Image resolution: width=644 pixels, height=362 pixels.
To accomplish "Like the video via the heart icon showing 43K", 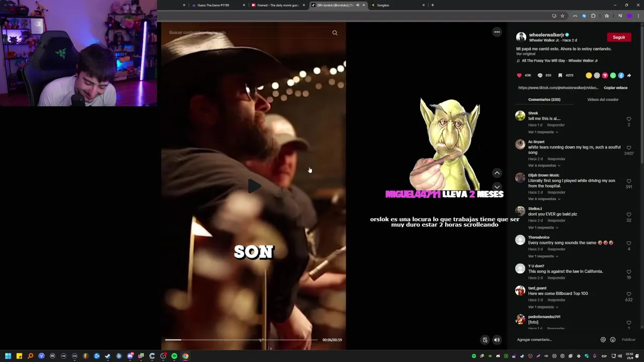I will point(519,75).
